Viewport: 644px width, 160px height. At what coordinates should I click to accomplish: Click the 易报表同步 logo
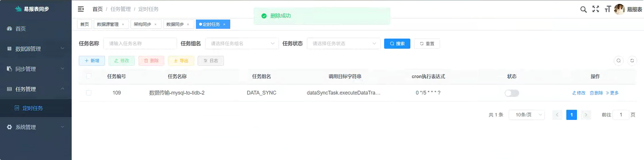tap(32, 9)
